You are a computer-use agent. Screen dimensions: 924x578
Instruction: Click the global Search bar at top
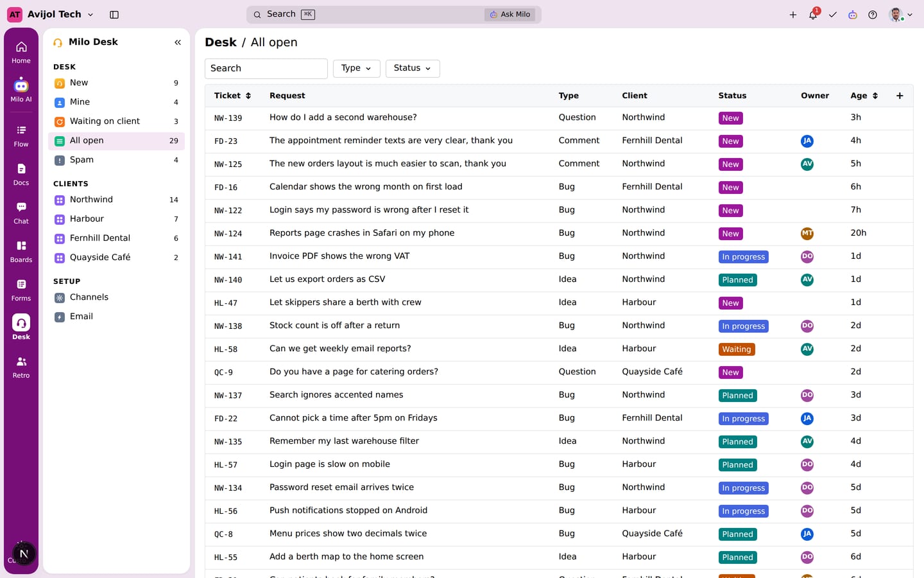point(394,15)
